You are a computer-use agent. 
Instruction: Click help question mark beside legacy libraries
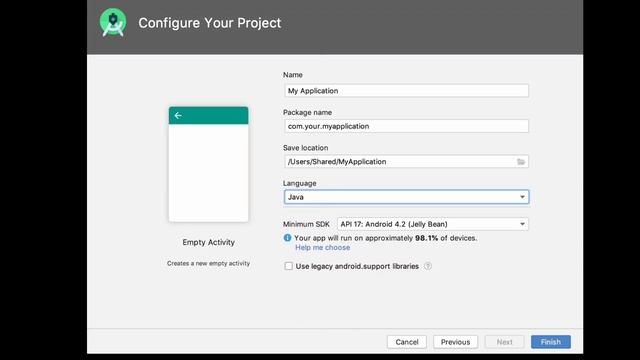tap(427, 266)
